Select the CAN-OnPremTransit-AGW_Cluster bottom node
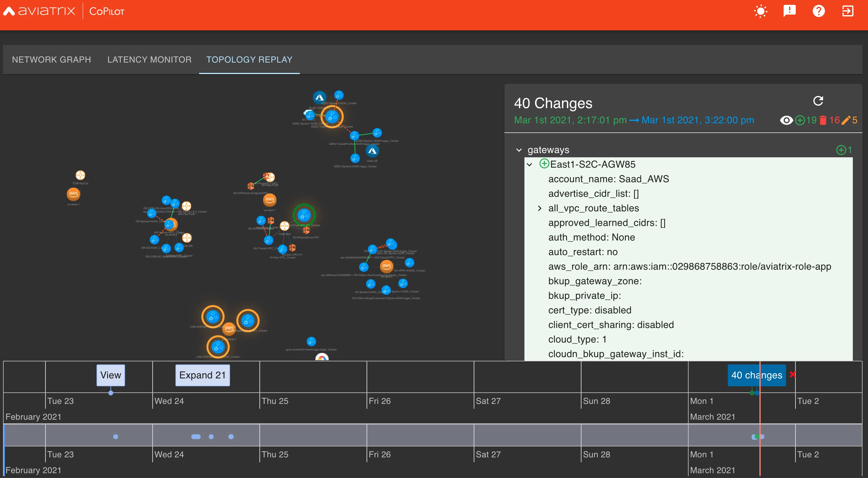 click(218, 347)
